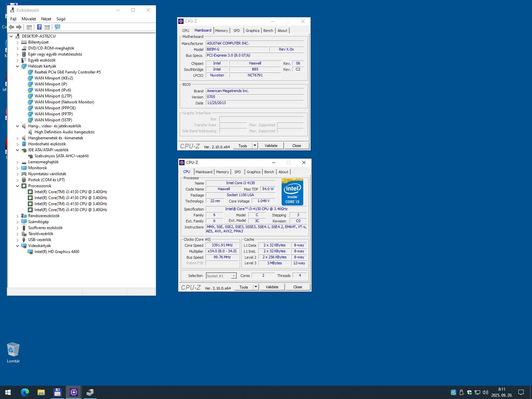Viewport: 532px width, 399px height.
Task: Click the blue help question mark icon
Action: pos(39,27)
